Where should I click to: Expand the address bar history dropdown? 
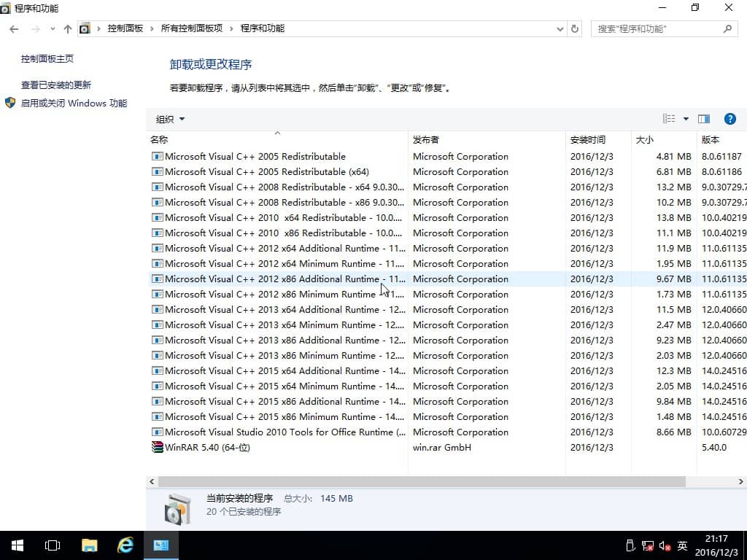pos(560,29)
